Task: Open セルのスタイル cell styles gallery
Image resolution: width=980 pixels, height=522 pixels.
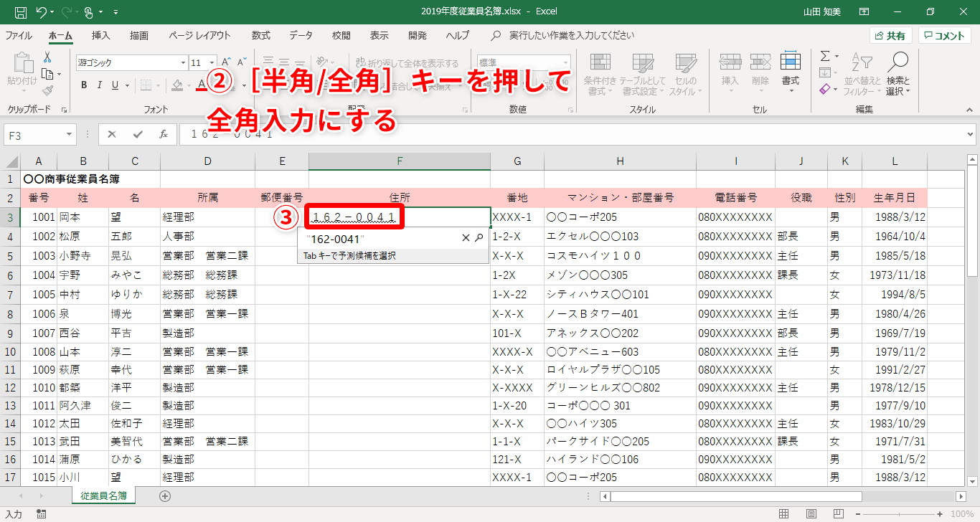Action: click(686, 75)
